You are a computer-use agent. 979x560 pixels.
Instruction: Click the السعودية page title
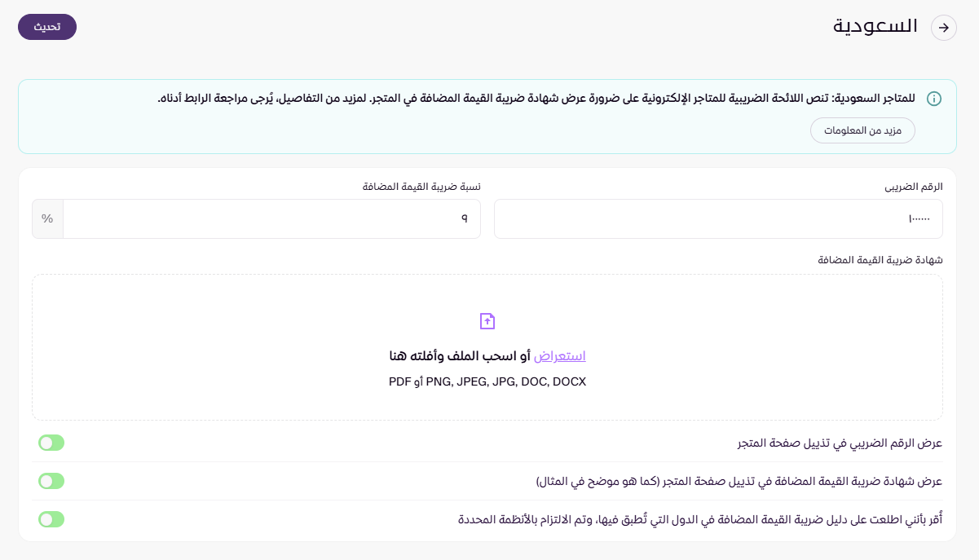875,26
